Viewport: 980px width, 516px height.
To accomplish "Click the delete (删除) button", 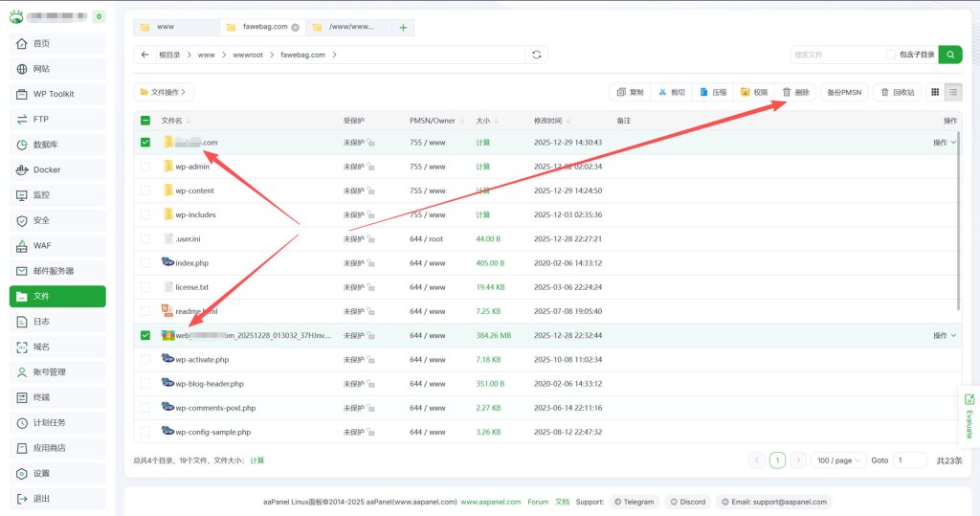I will [795, 92].
